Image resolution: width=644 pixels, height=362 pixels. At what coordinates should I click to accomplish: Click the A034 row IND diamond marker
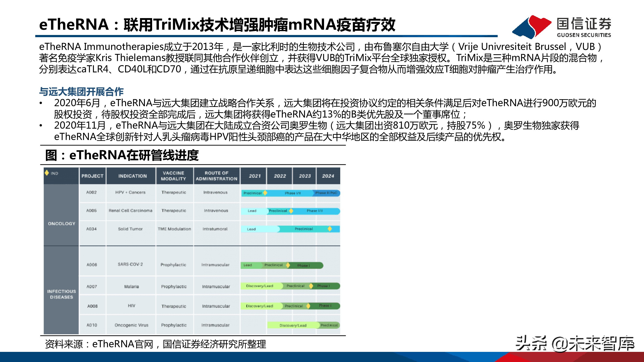tap(330, 229)
